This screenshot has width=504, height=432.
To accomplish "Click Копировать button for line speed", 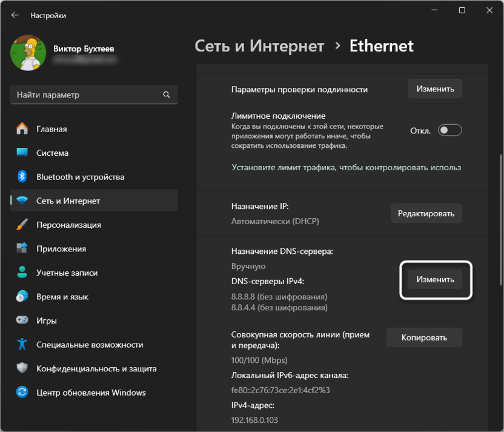I will pos(424,337).
